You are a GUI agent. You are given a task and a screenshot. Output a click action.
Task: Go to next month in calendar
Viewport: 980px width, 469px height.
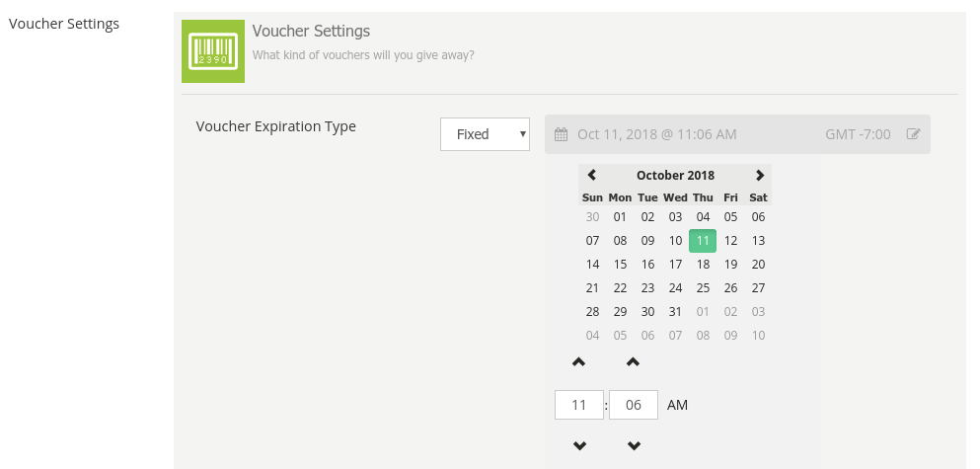[759, 175]
